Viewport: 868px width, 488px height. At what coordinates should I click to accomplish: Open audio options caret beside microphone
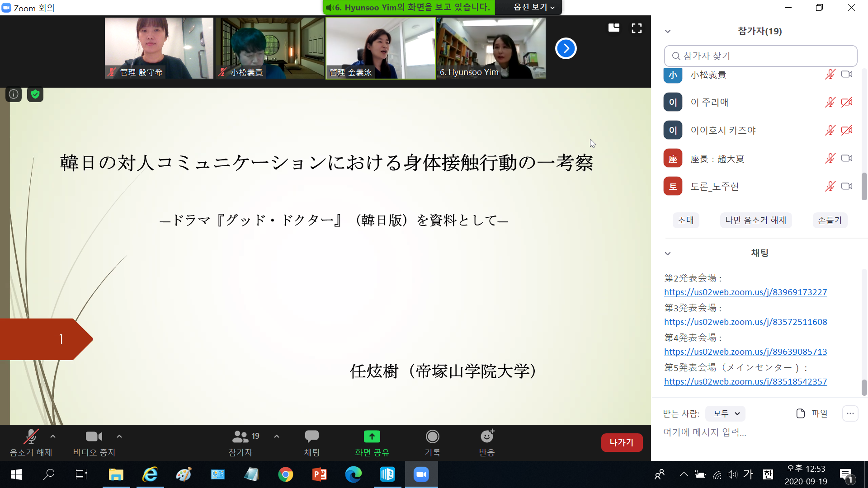click(53, 436)
